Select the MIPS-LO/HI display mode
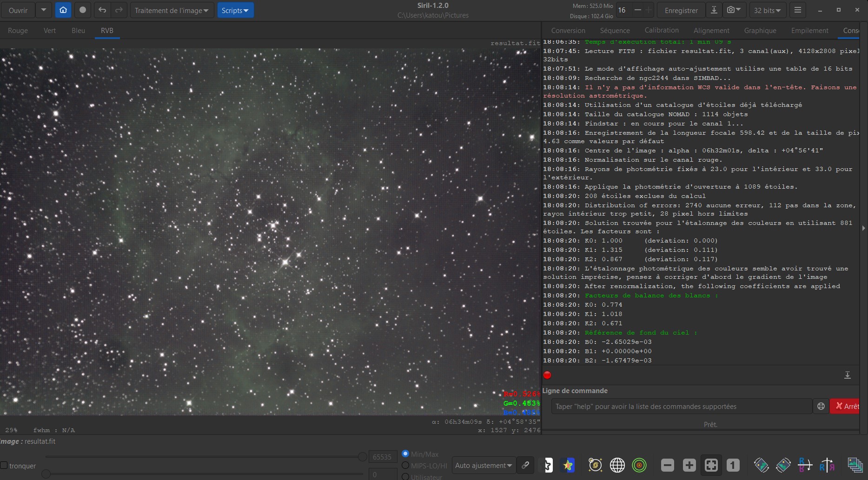The width and height of the screenshot is (868, 480). coord(405,466)
